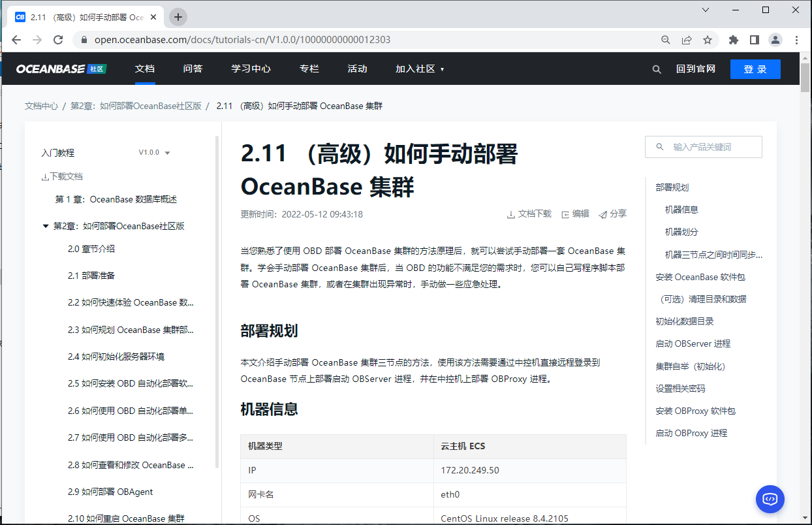Toggle the browser side panel icon
The width and height of the screenshot is (812, 525).
pos(755,40)
